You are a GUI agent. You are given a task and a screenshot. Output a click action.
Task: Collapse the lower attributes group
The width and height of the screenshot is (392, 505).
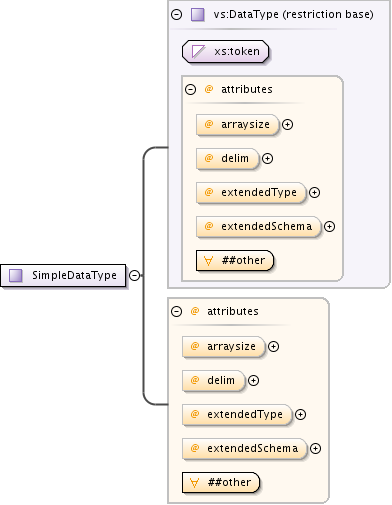coord(176,311)
